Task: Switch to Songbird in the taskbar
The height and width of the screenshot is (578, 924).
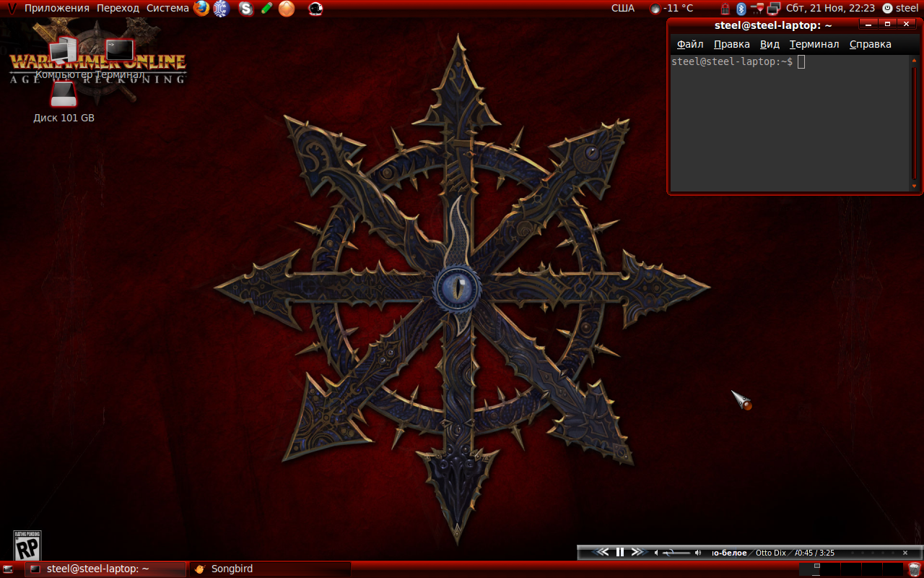Action: 231,569
